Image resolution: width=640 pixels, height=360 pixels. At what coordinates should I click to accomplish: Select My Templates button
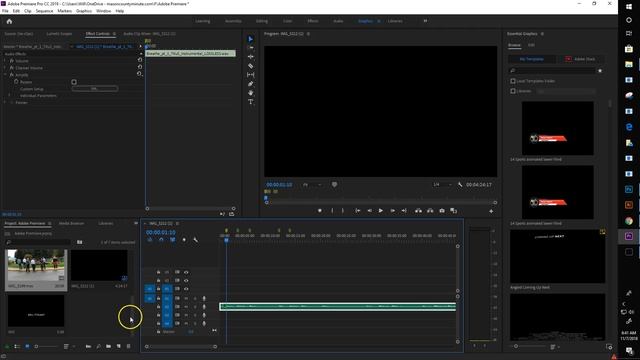tap(531, 59)
